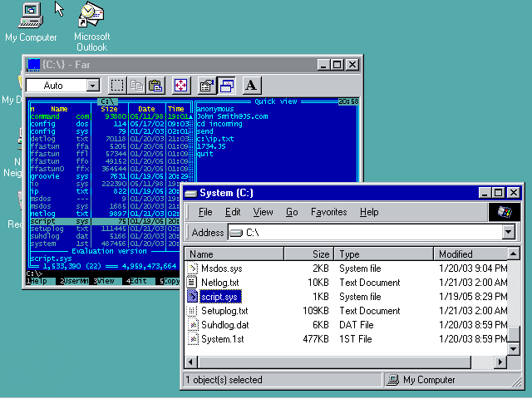Click the Full screen icon in Far toolbar
The image size is (532, 399).
pyautogui.click(x=181, y=85)
